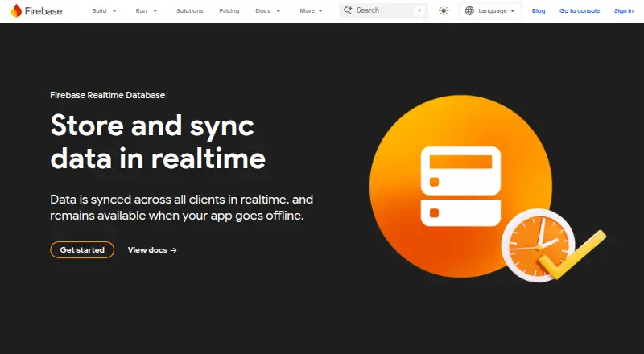
Task: Click the arrow next to View docs
Action: pyautogui.click(x=174, y=250)
